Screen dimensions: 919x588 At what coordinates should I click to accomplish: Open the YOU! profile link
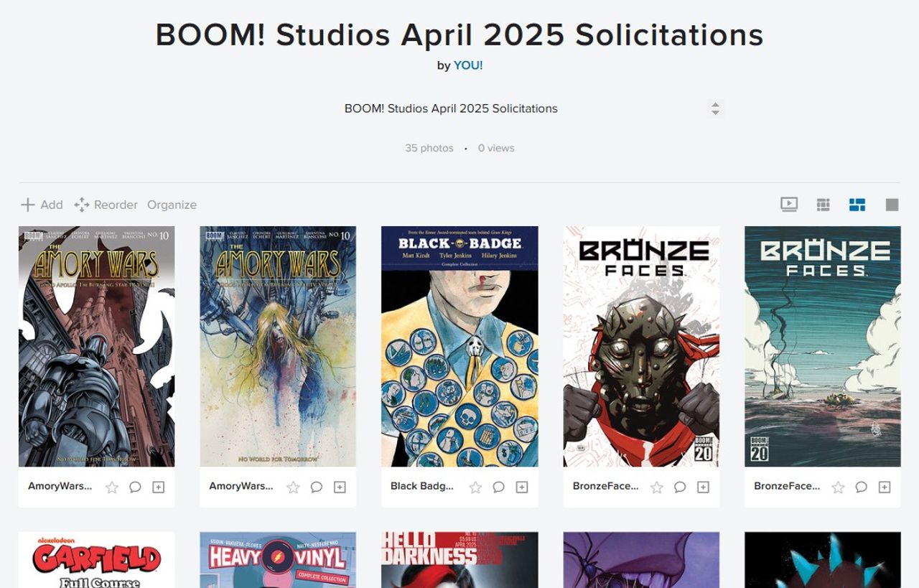point(468,65)
